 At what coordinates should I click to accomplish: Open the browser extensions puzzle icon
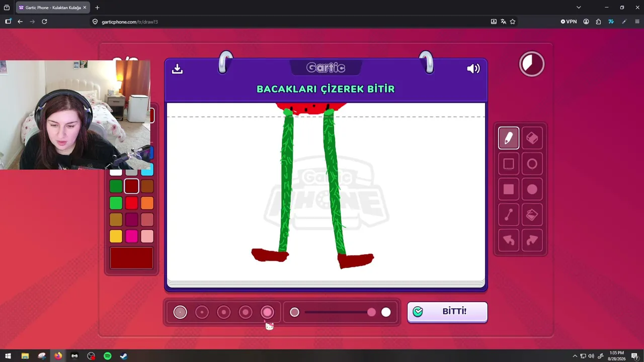598,22
